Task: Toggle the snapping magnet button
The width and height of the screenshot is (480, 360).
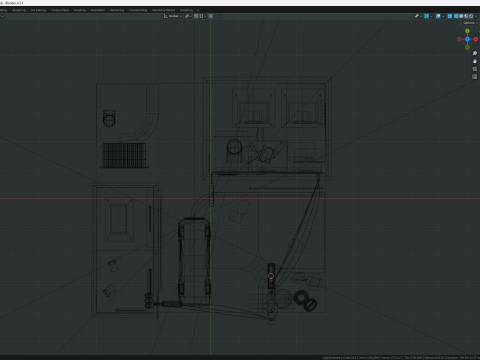Action: tap(196, 16)
